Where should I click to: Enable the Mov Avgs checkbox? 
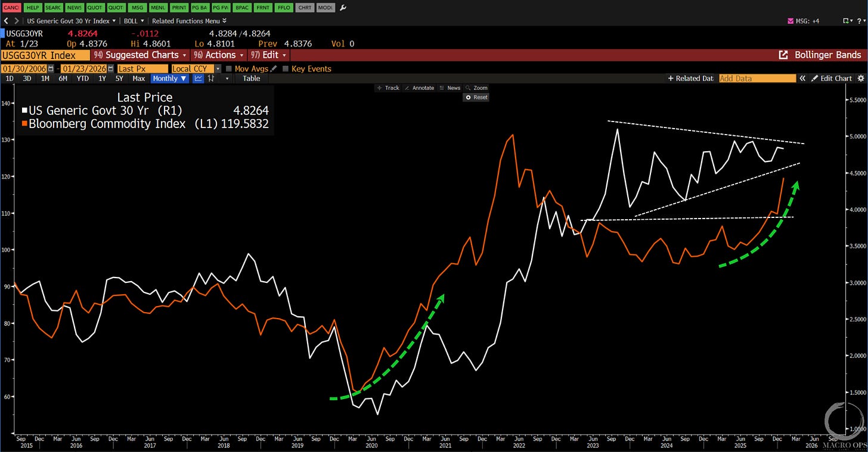[229, 68]
